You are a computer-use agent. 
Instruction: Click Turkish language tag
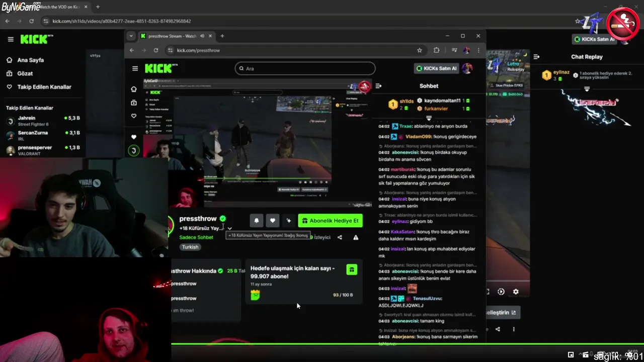pyautogui.click(x=190, y=247)
